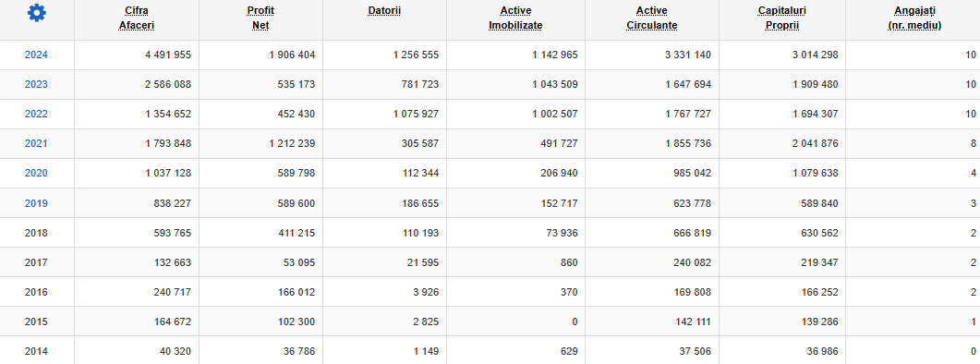Click the Active Imobilizate column header

[515, 18]
